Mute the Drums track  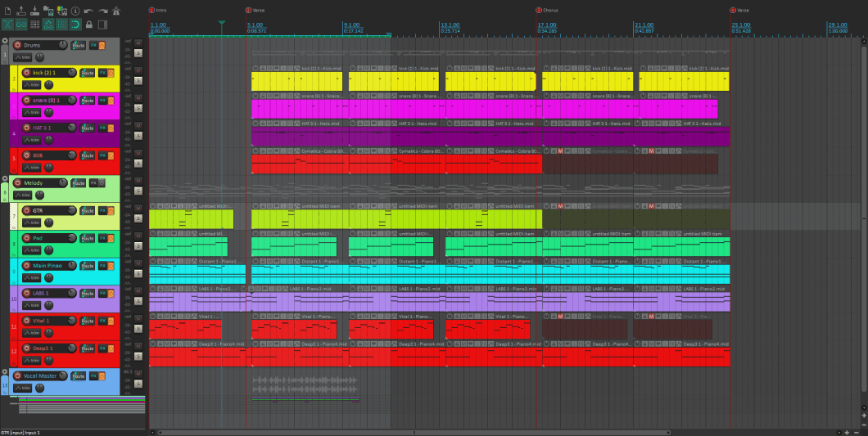138,42
